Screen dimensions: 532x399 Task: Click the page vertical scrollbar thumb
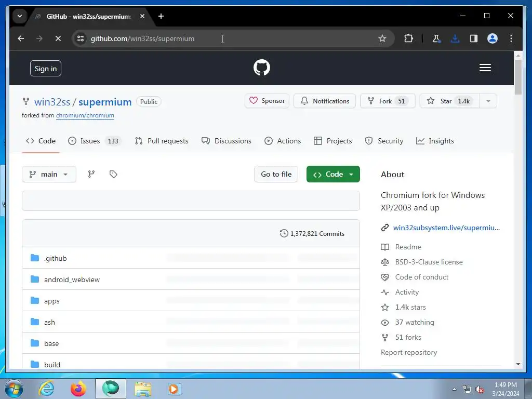[518, 77]
